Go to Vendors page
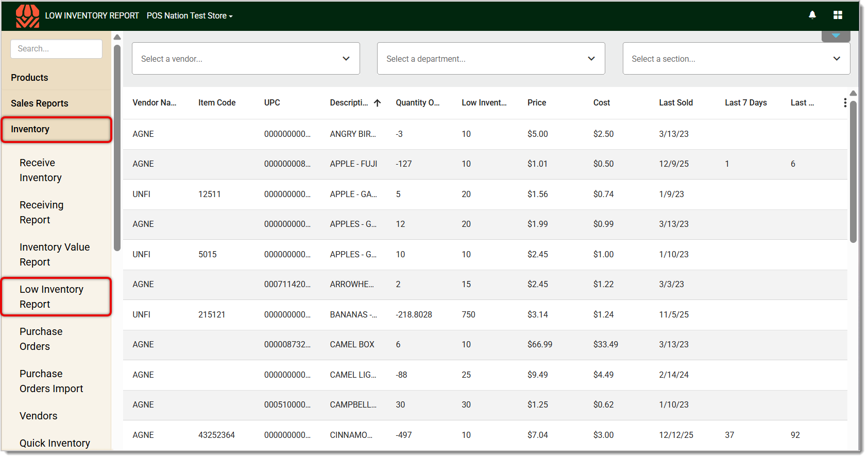This screenshot has height=459, width=868. [x=39, y=416]
